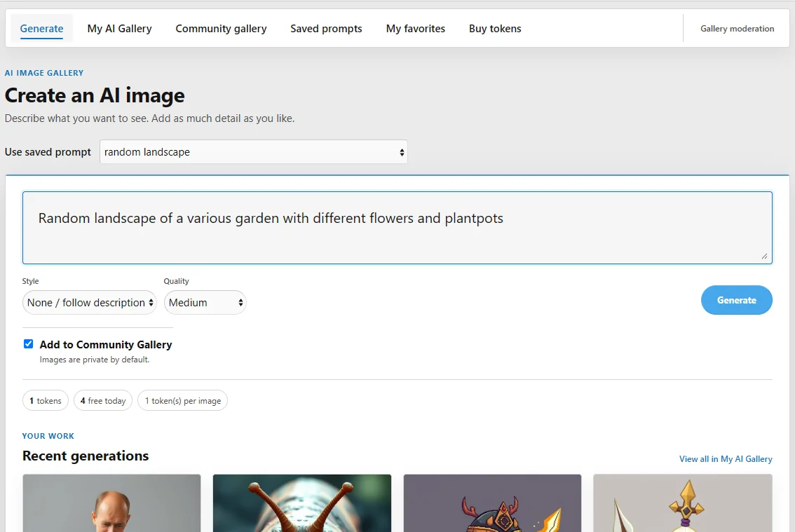Open the Community gallery tab
Screen dimensions: 795x532
pyautogui.click(x=221, y=29)
